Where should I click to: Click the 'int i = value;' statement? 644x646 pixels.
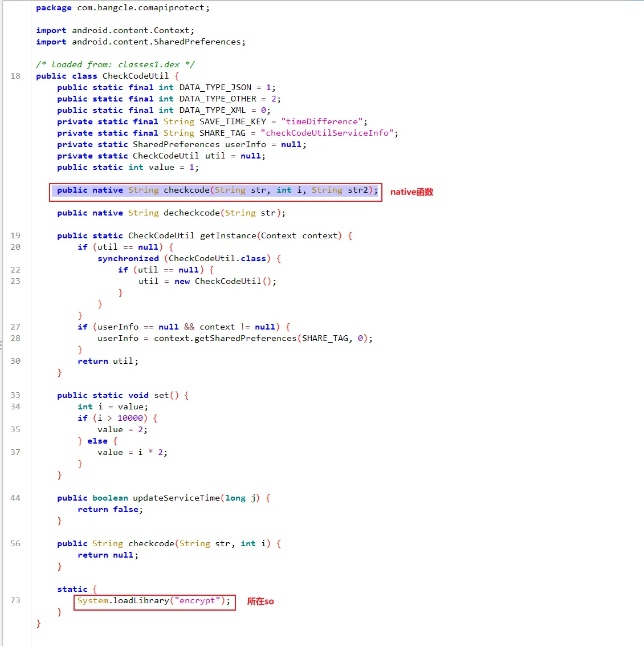coord(113,407)
